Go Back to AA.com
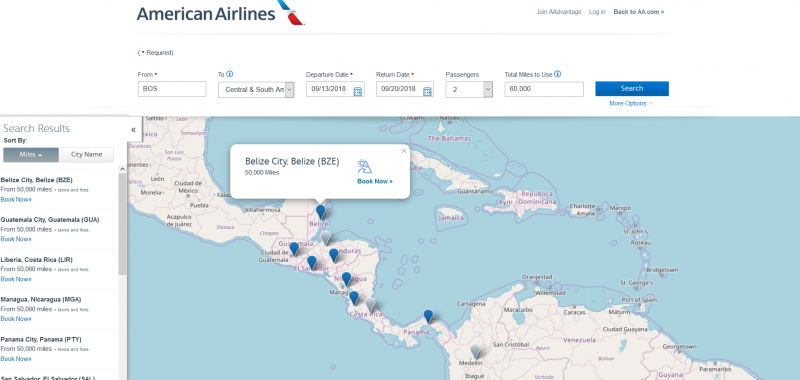 (639, 12)
